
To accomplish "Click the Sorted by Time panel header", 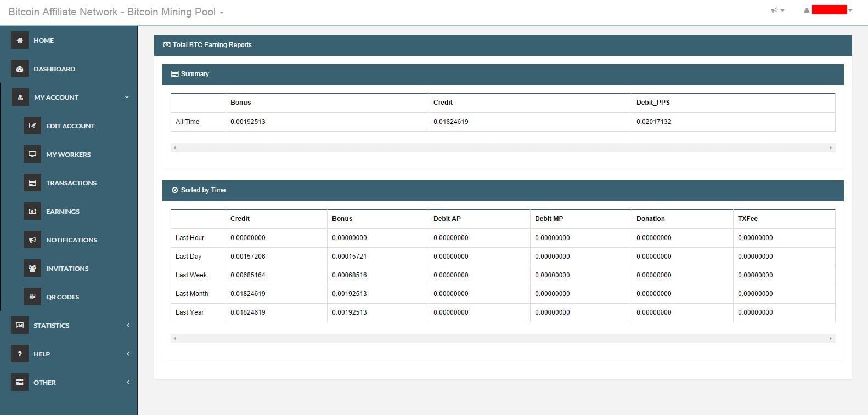I will tap(503, 190).
